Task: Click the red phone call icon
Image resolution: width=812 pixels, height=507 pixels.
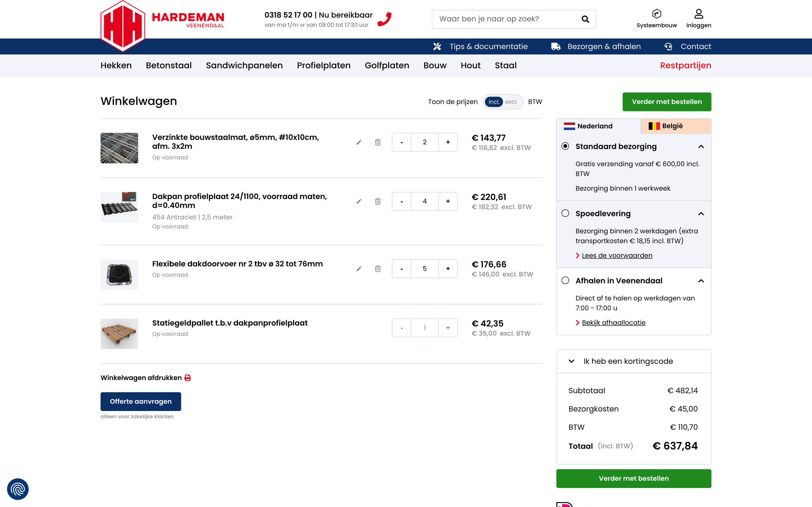Action: (x=385, y=19)
